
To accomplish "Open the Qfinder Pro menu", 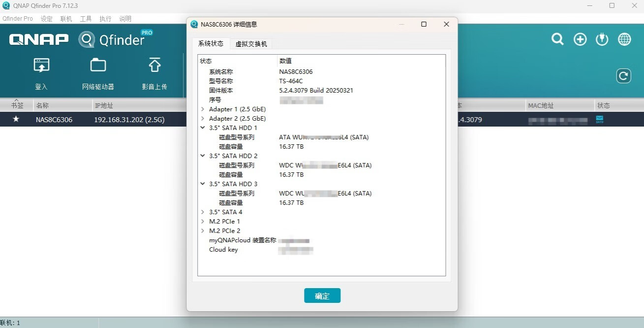I will pos(18,19).
